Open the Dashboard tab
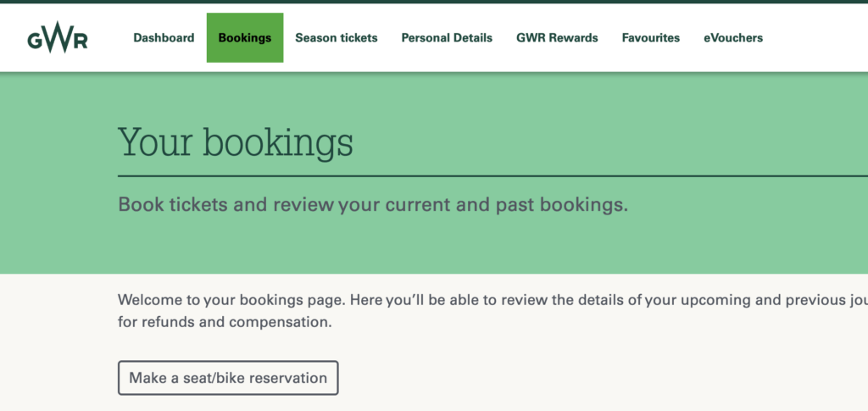 (164, 38)
